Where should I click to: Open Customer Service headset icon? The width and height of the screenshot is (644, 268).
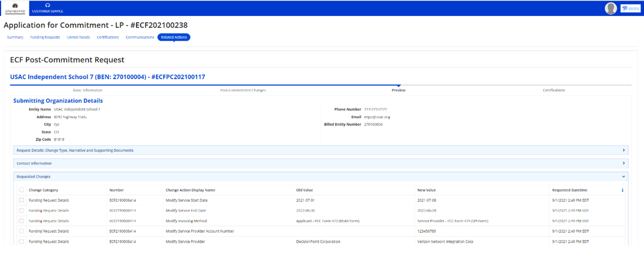48,6
